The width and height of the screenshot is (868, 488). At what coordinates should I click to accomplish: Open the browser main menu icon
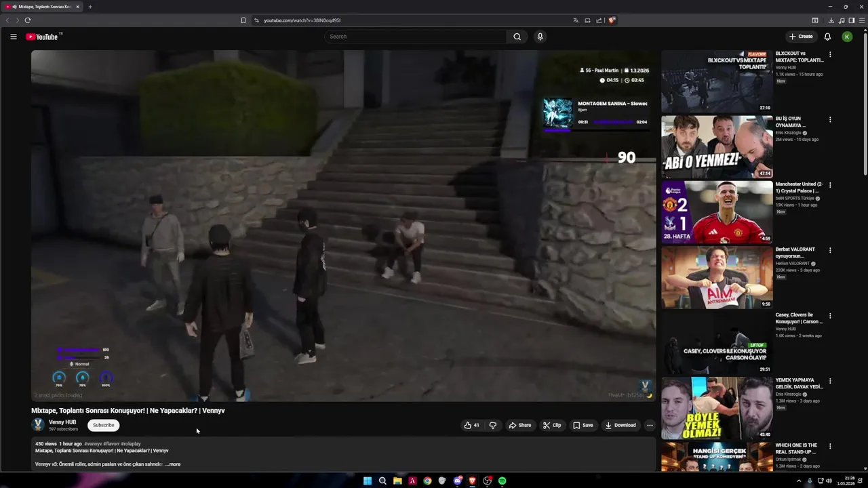(862, 20)
